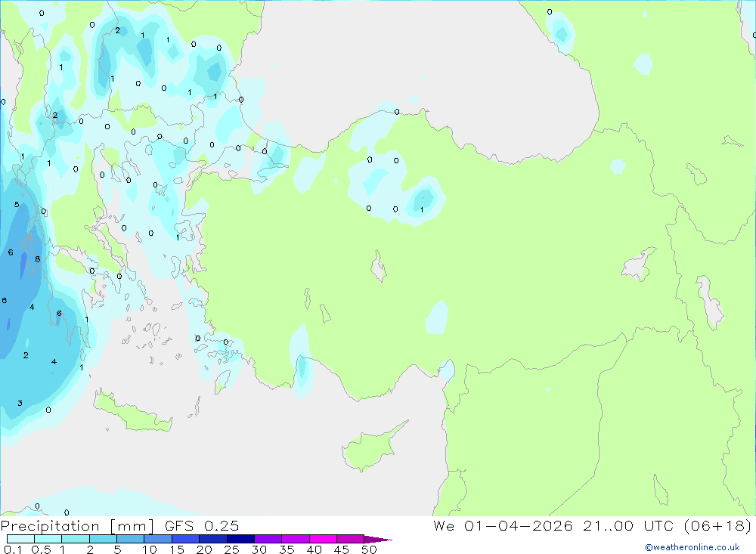The width and height of the screenshot is (756, 554).
Task: Select the 25–30 mm navy legend swatch
Action: coord(240,539)
